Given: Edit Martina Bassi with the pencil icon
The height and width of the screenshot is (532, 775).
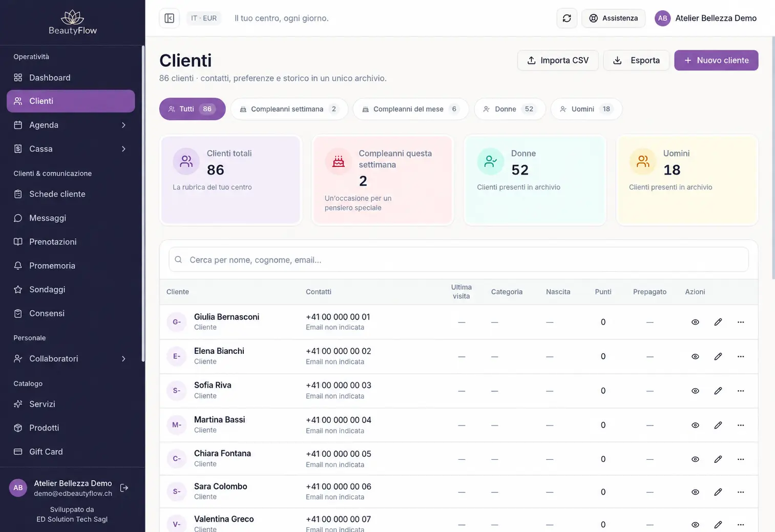Looking at the screenshot, I should (x=718, y=425).
